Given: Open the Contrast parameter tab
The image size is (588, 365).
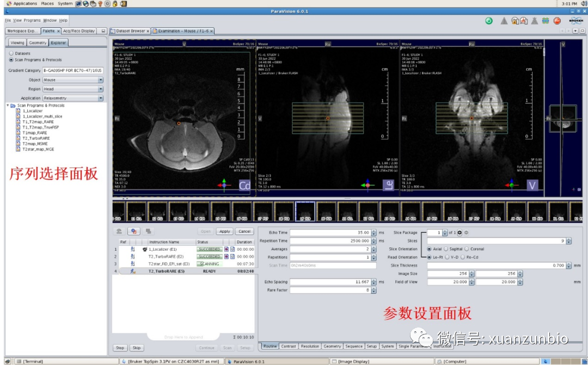Looking at the screenshot, I should pos(289,347).
